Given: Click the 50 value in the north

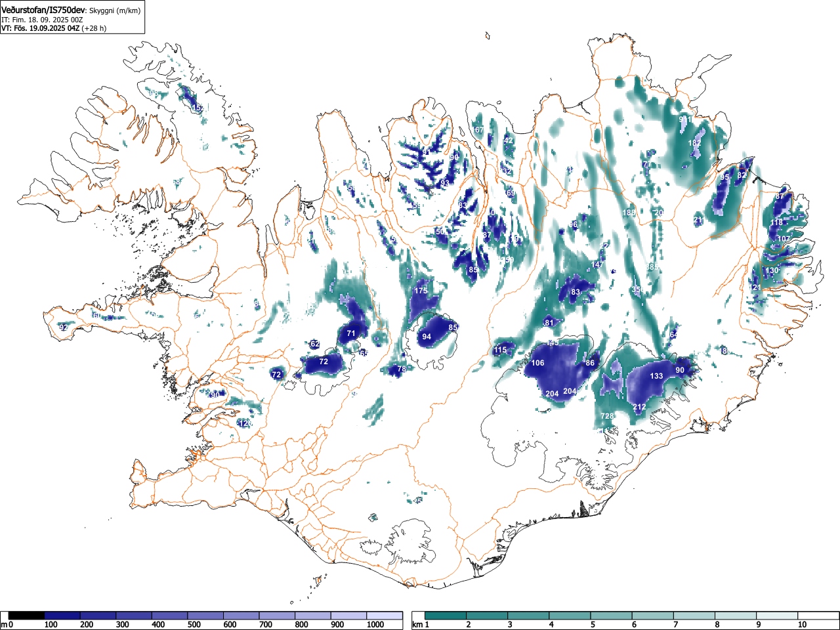Looking at the screenshot, I should (x=440, y=232).
